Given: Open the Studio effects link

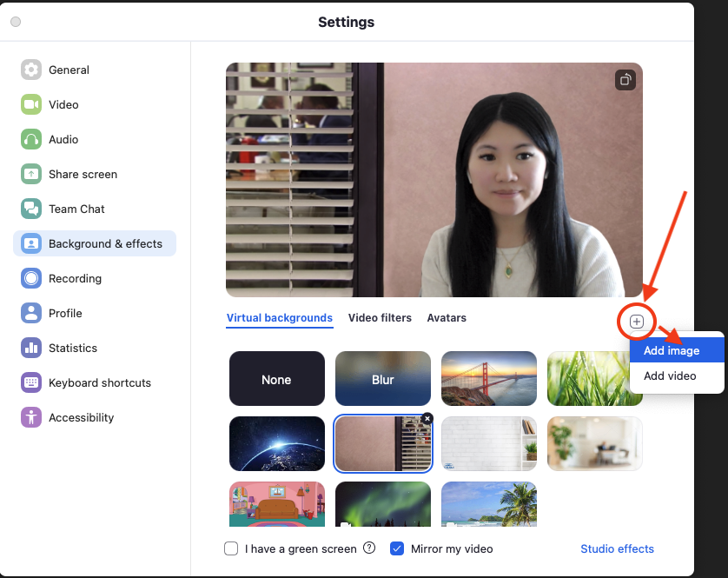Looking at the screenshot, I should [x=617, y=548].
